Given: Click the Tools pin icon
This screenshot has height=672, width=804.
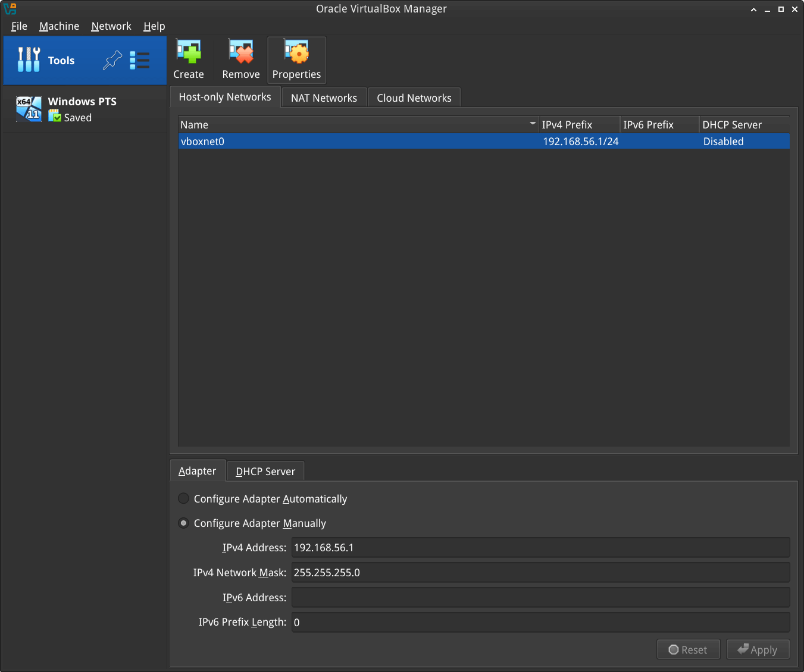Looking at the screenshot, I should coord(112,60).
